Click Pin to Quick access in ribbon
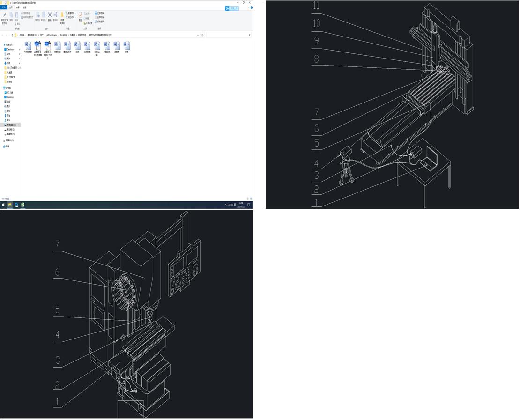The height and width of the screenshot is (420, 520). tap(5, 19)
